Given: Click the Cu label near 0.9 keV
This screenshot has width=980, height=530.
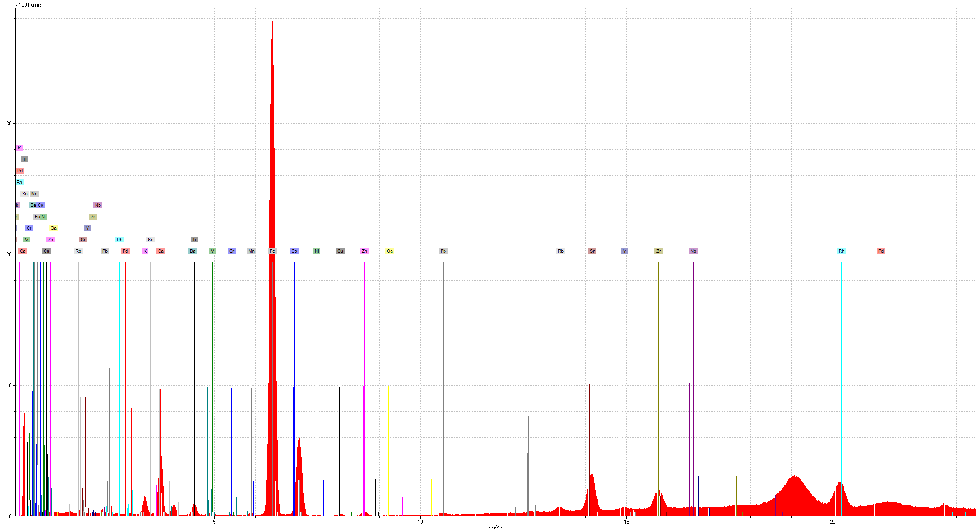Looking at the screenshot, I should (46, 251).
